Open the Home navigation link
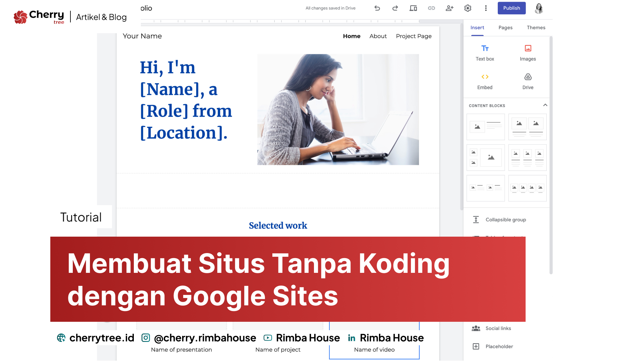The width and height of the screenshot is (644, 362). coord(352,36)
